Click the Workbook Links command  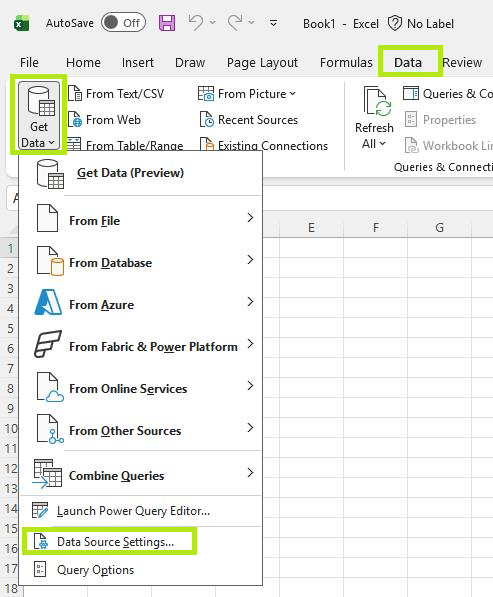(x=448, y=145)
